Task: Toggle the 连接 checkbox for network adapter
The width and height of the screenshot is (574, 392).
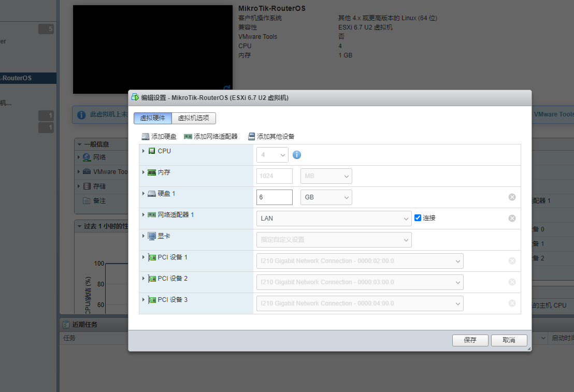Action: (418, 218)
